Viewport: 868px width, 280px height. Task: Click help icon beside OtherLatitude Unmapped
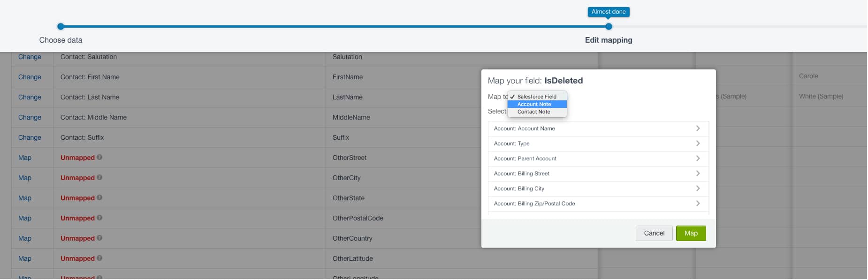99,258
